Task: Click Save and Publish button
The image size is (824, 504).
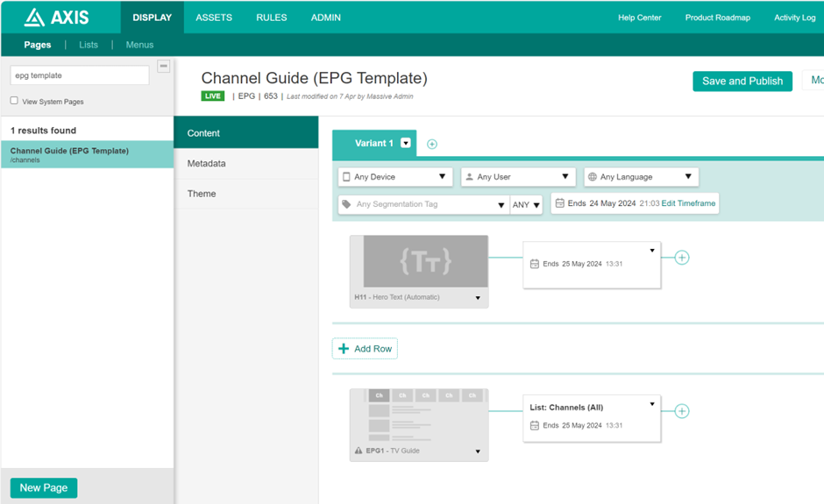Action: point(742,81)
